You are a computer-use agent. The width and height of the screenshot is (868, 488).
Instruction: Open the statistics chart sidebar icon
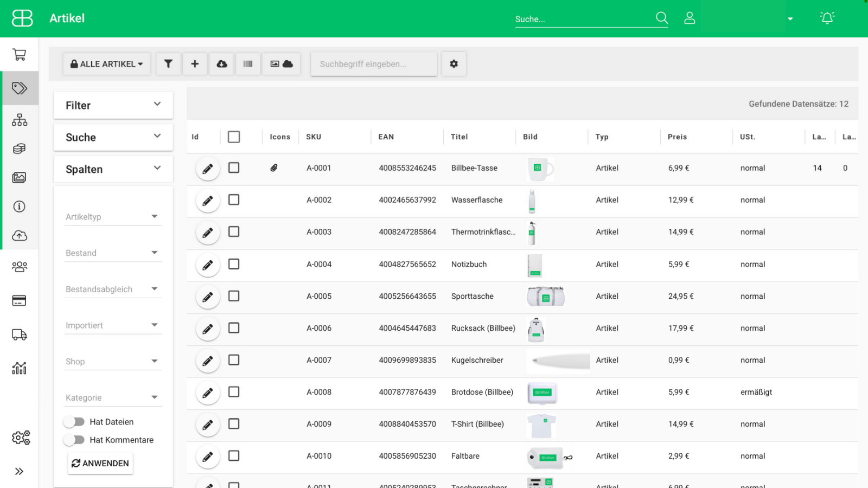pos(20,368)
